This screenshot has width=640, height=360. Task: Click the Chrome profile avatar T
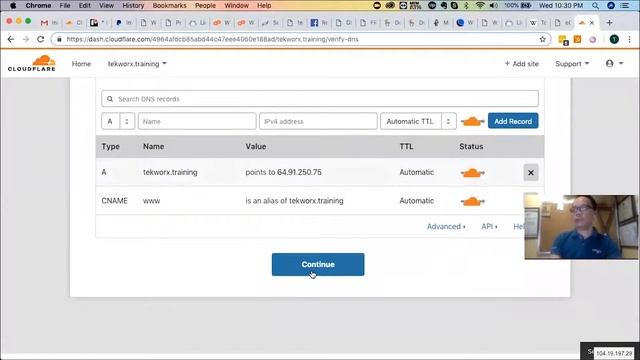point(614,39)
